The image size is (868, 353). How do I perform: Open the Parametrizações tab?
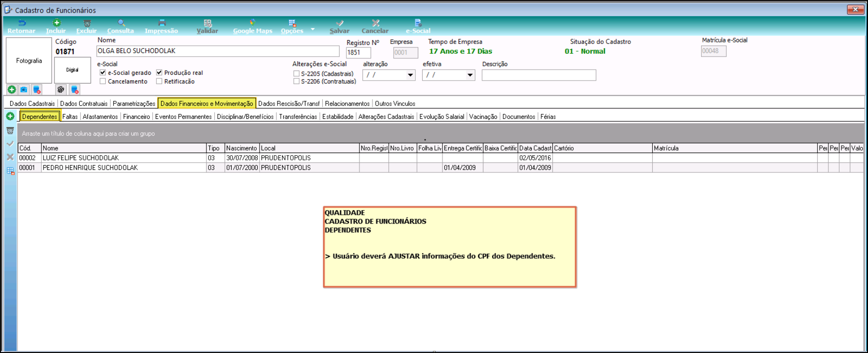coord(134,103)
